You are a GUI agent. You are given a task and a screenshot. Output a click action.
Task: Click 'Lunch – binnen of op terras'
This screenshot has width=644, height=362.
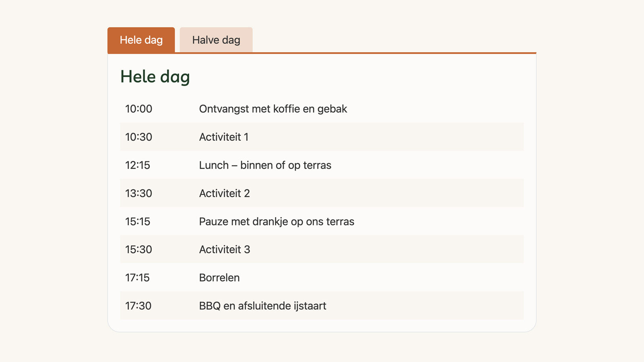pos(265,165)
